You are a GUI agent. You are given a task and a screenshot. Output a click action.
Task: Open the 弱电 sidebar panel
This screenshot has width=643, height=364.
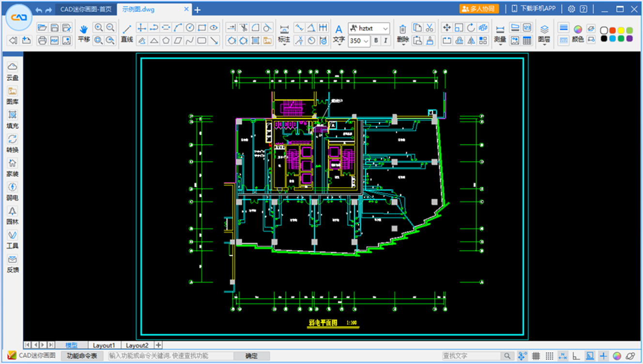tap(13, 191)
